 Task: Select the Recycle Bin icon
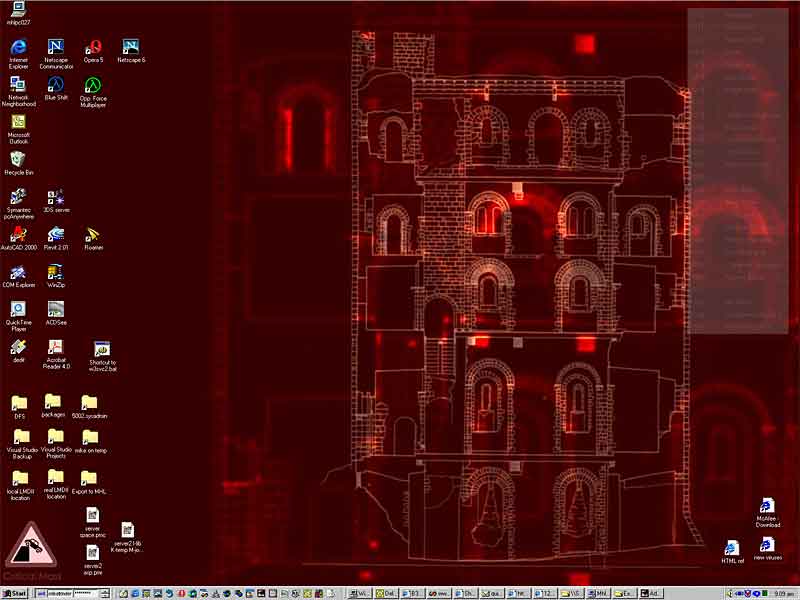[x=18, y=159]
